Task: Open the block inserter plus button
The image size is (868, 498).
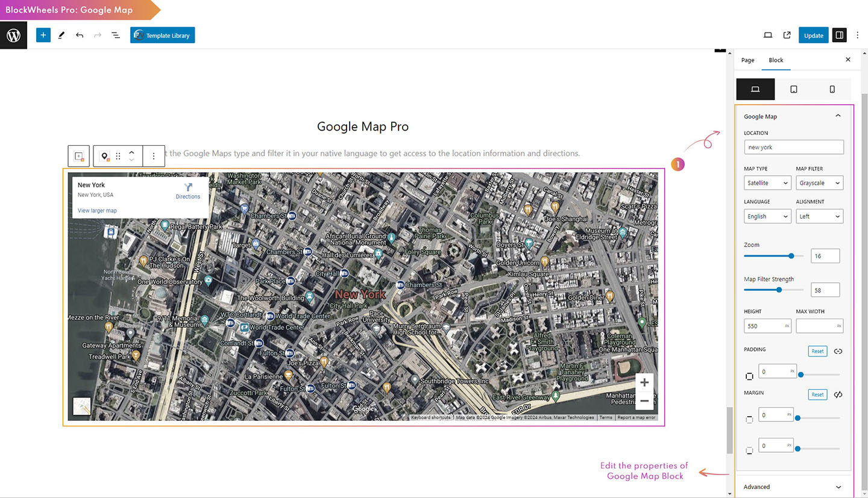Action: [x=43, y=36]
